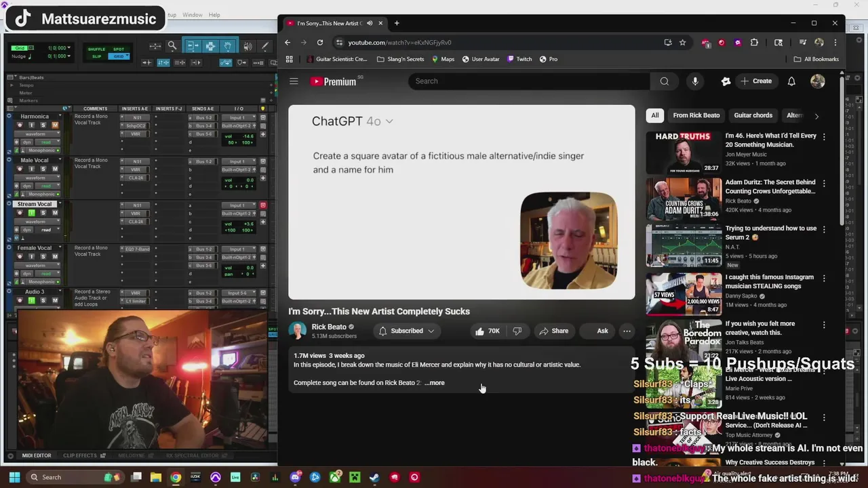The image size is (868, 488).
Task: Select the Selector tool in Pro Tools
Action: [210, 46]
